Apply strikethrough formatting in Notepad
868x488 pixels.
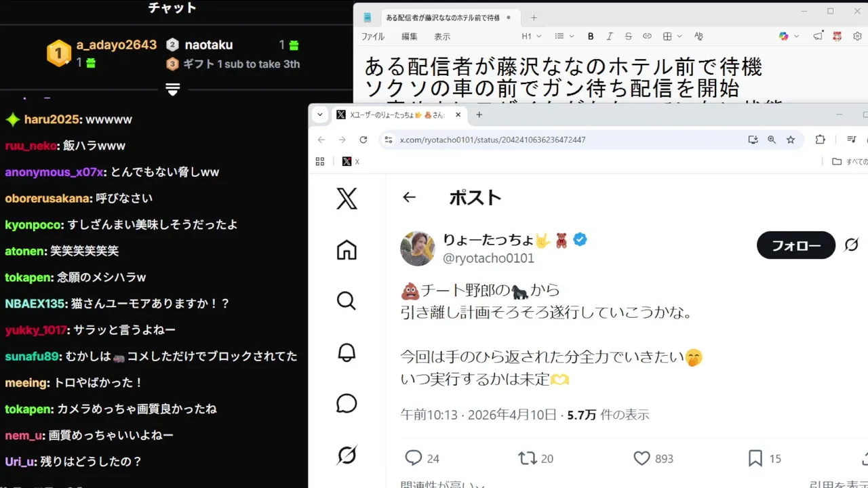tap(628, 37)
